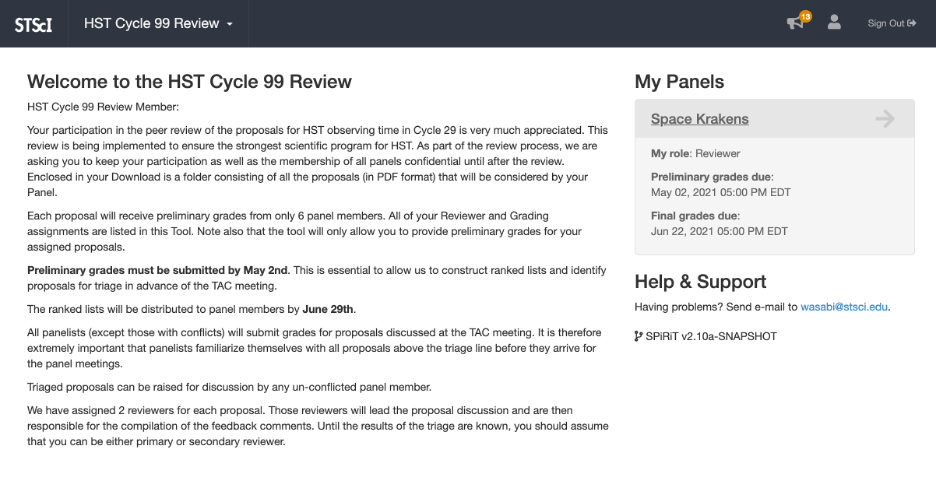This screenshot has height=488, width=936.
Task: Open the HST Cycle 99 Review menu
Action: (x=152, y=23)
